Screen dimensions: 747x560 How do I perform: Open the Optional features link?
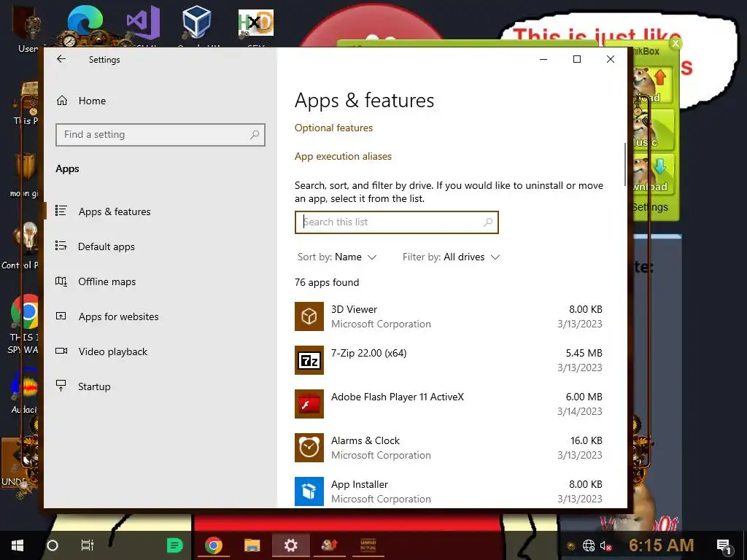333,128
